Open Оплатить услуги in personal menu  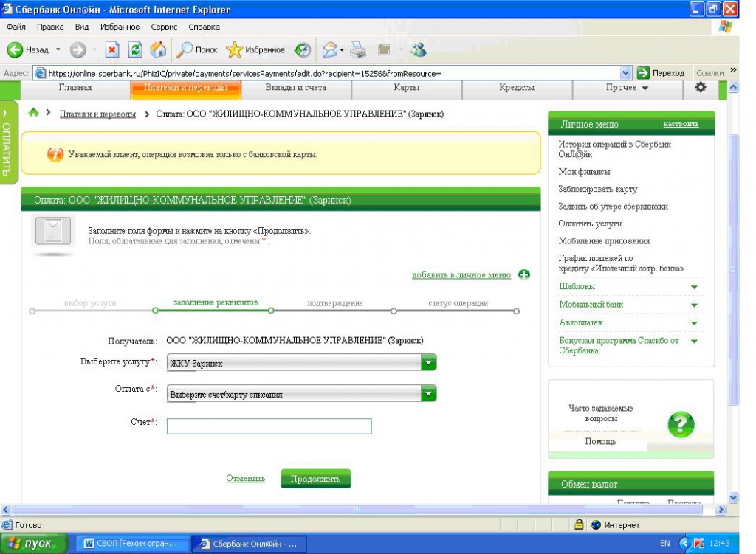(x=590, y=224)
